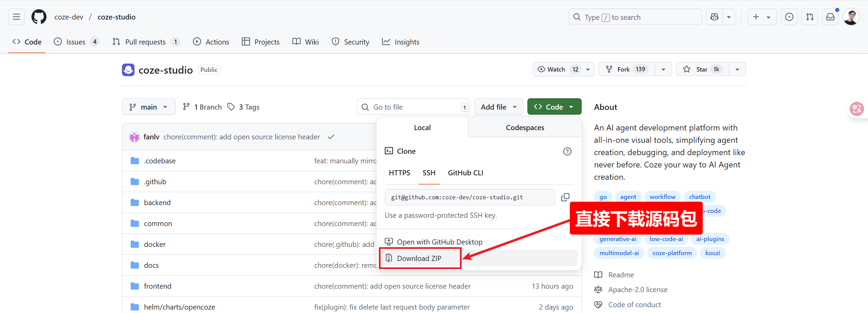Expand the Copilot dropdown arrow

click(x=729, y=17)
